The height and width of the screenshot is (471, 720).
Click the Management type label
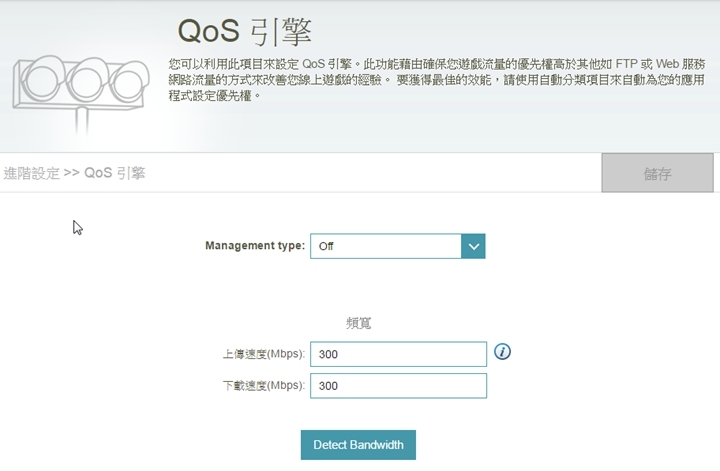tap(255, 246)
